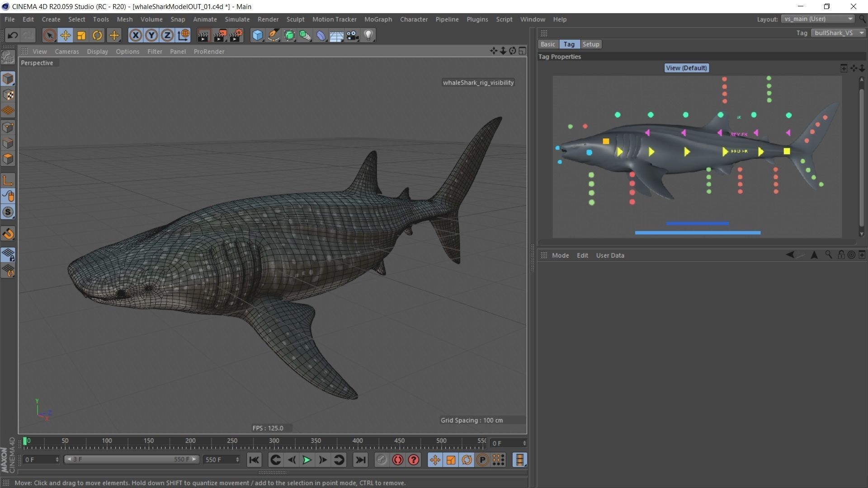Image resolution: width=868 pixels, height=488 pixels.
Task: Click the Render View clapperboard icon
Action: pos(203,35)
